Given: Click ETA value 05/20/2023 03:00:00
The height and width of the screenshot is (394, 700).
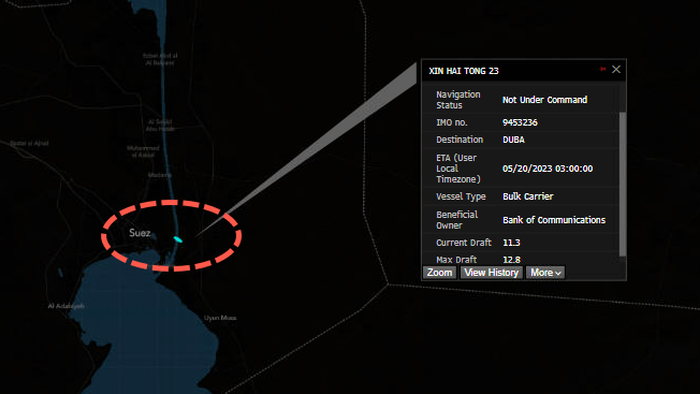Looking at the screenshot, I should [x=547, y=169].
